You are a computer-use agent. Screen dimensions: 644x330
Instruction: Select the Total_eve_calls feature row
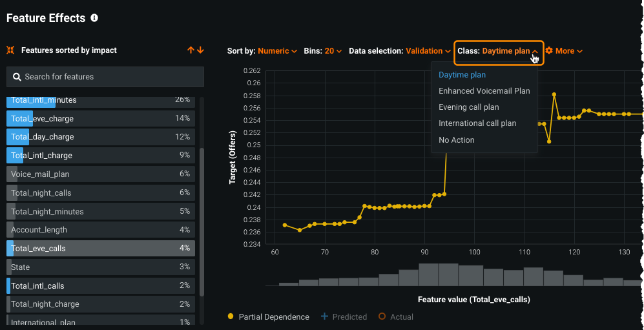pyautogui.click(x=101, y=249)
